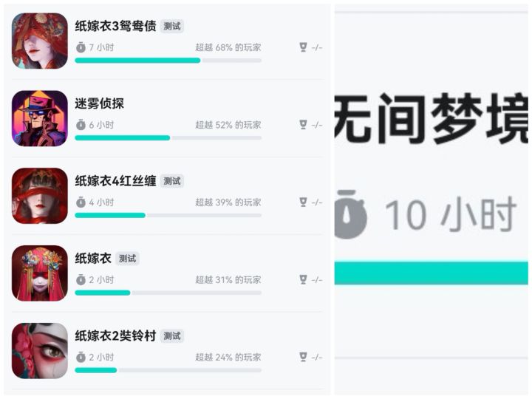Image resolution: width=532 pixels, height=399 pixels.
Task: Click 测试 tag next to 纸嫁衣2奘铃村
Action: [x=172, y=336]
